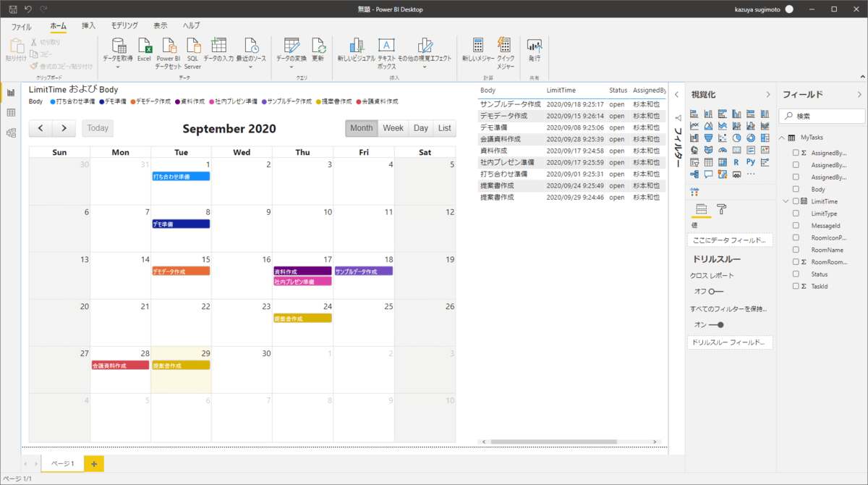Switch the calendar to Week view
868x485 pixels.
pyautogui.click(x=393, y=128)
